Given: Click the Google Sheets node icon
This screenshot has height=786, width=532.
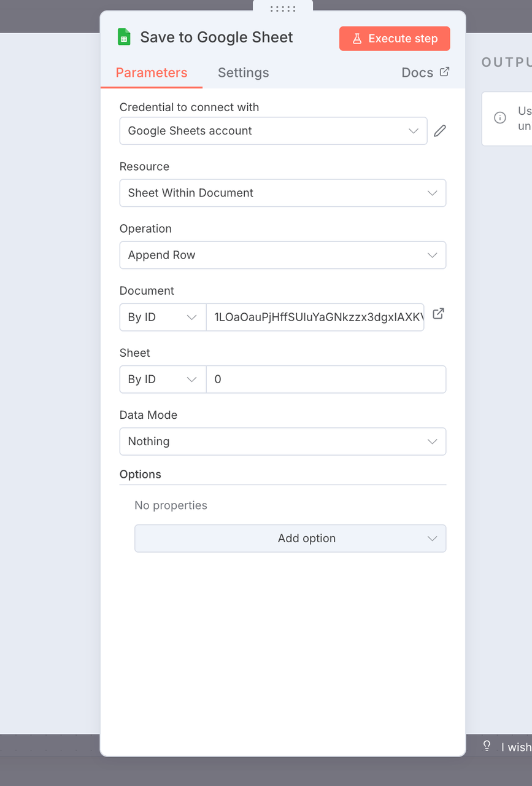Looking at the screenshot, I should (123, 37).
